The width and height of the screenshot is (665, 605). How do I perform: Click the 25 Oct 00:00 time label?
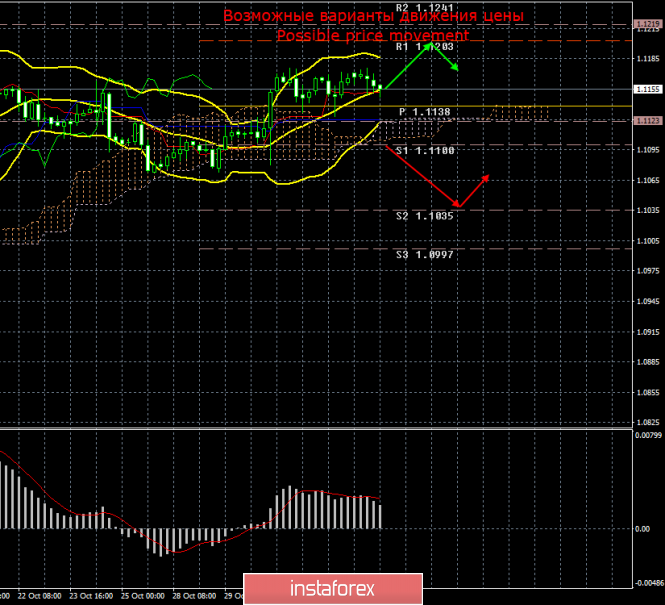143,596
